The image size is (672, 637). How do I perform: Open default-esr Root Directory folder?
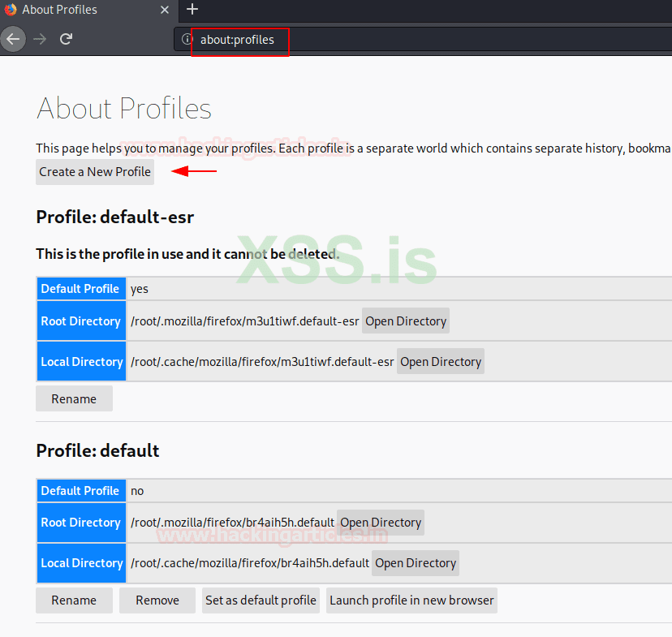(406, 321)
